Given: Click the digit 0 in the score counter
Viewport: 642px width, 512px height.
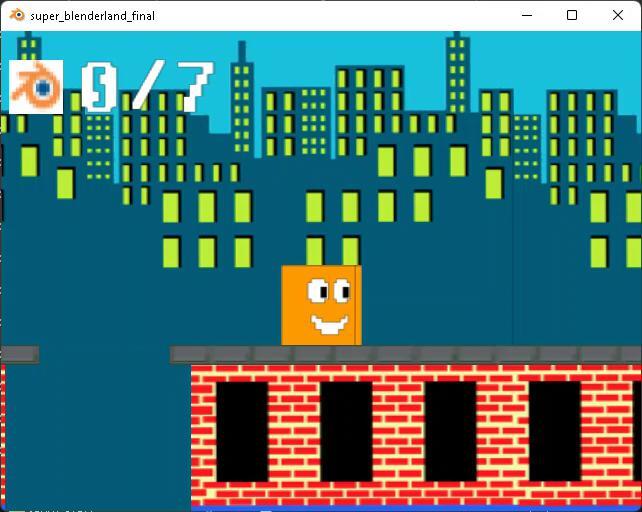Looking at the screenshot, I should (98, 87).
